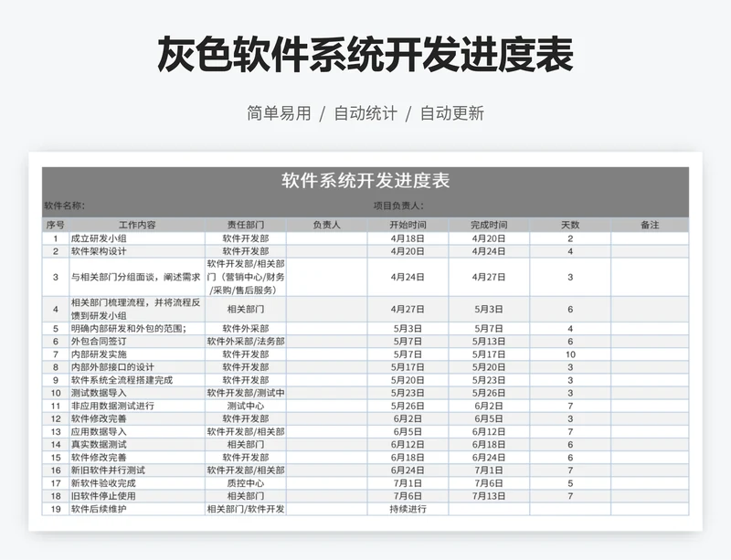Click the 开始时间 column header
The width and height of the screenshot is (731, 560).
point(408,225)
